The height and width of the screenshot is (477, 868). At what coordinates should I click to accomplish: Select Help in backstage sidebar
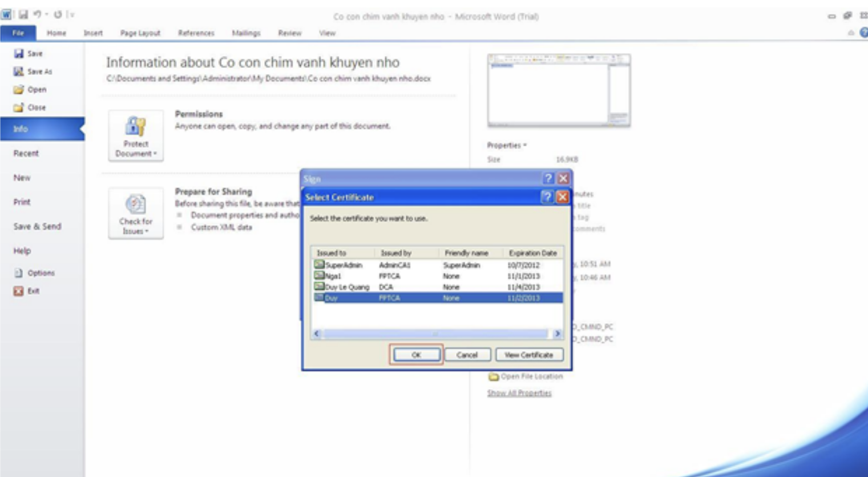pyautogui.click(x=22, y=251)
